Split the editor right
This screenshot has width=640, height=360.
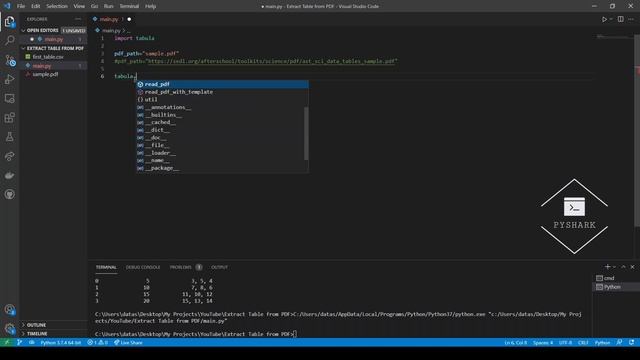(620, 19)
